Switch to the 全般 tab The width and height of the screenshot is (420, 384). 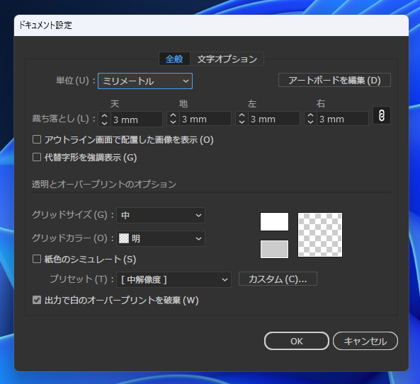pyautogui.click(x=174, y=59)
